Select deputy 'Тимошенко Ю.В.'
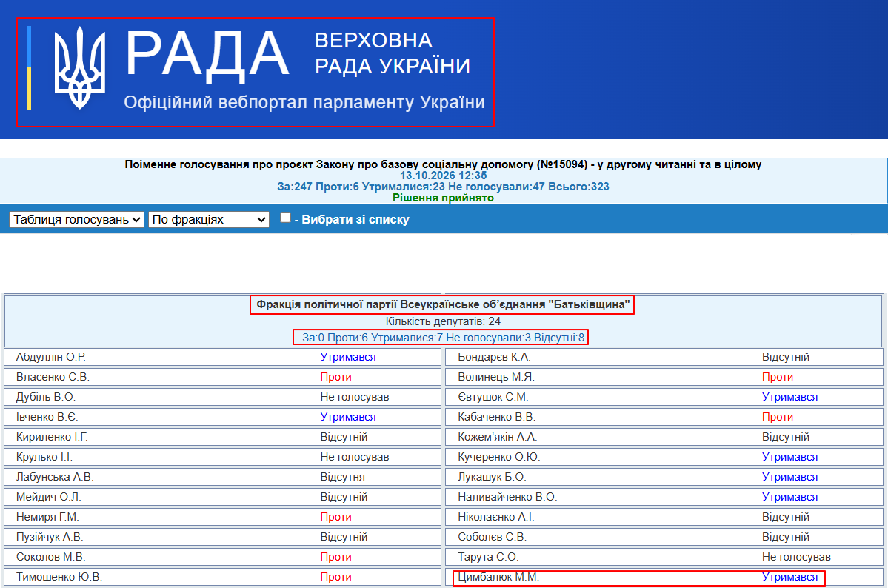This screenshot has width=888, height=588. tap(59, 577)
